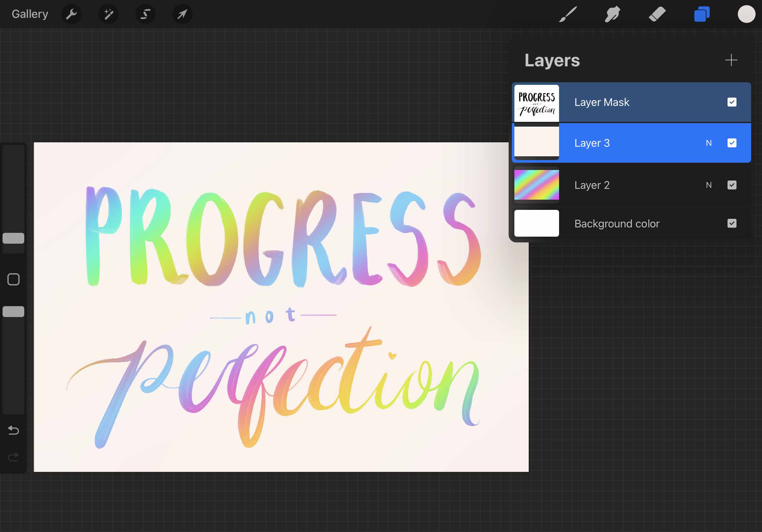
Task: Open the Adjustments magic wand menu
Action: tap(108, 14)
